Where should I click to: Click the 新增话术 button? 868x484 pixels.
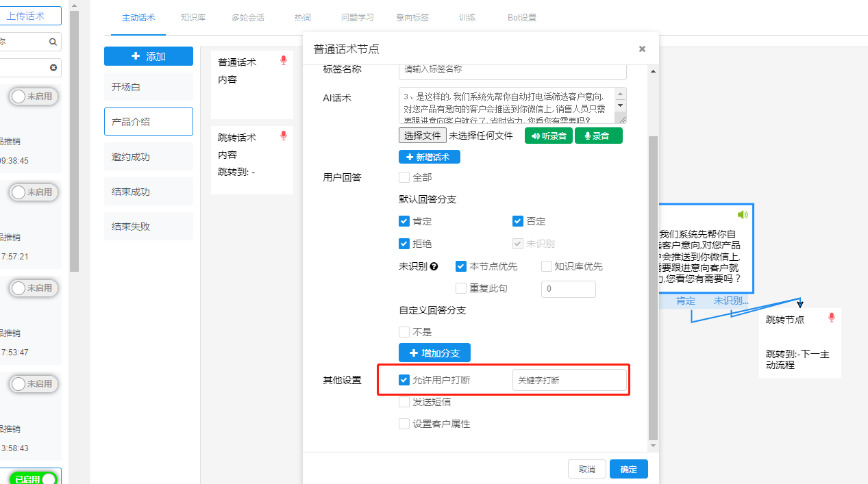[429, 157]
